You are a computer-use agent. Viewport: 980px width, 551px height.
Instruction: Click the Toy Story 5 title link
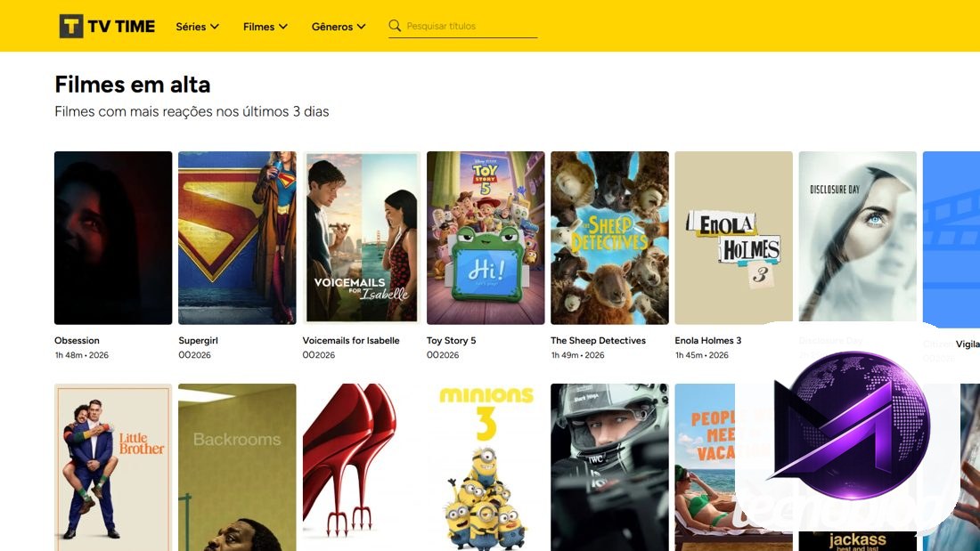click(x=452, y=340)
